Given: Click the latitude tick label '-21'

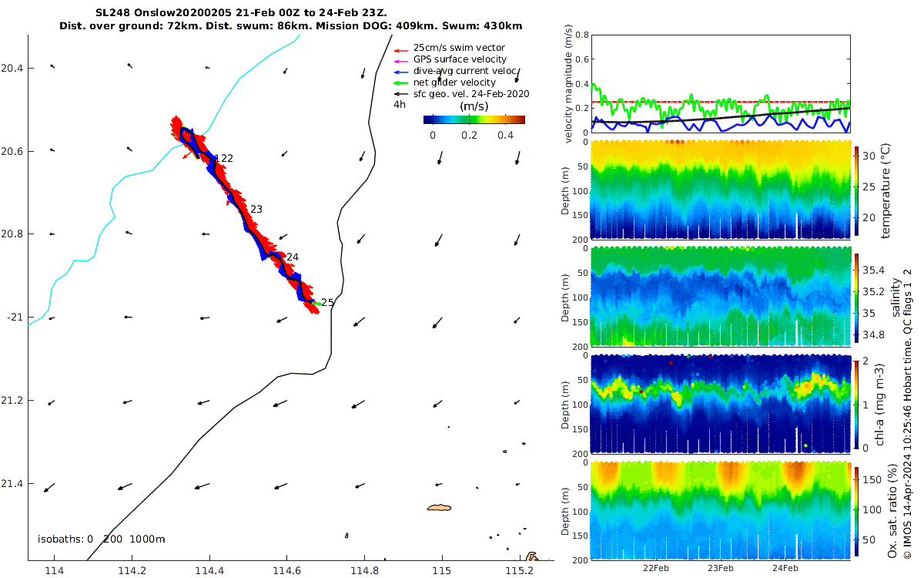Looking at the screenshot, I should click(14, 318).
